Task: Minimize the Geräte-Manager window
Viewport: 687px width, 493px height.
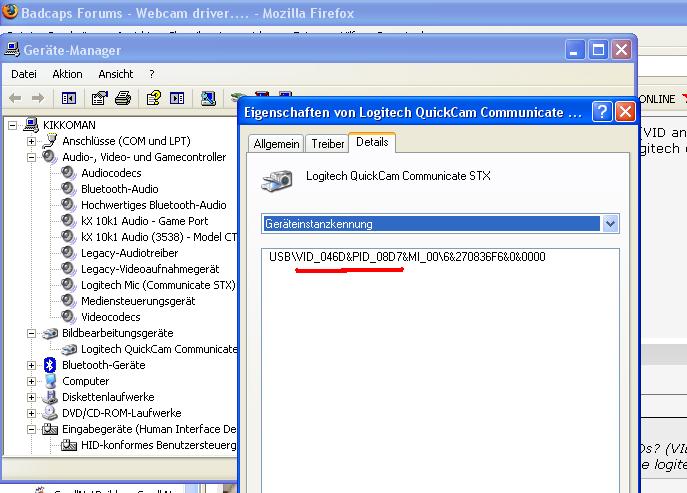Action: pos(574,50)
